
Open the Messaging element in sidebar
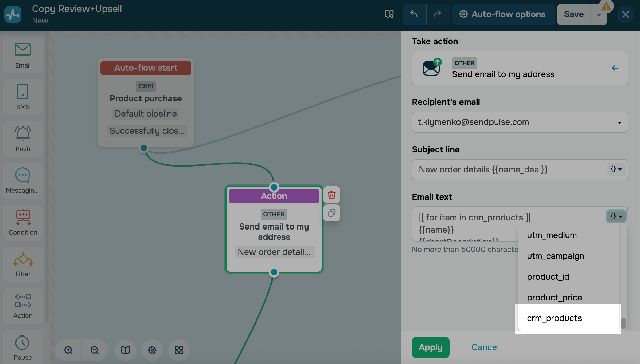tap(23, 180)
